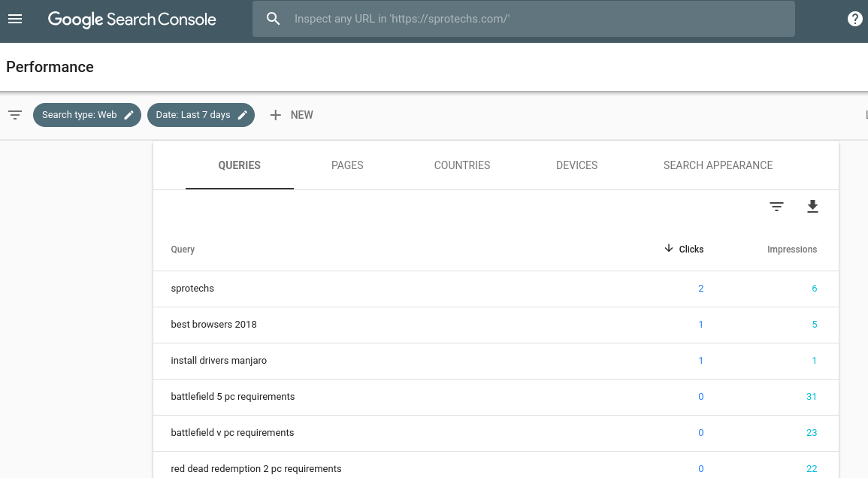The width and height of the screenshot is (868, 478).
Task: Edit the Date: Last 7 days pencil
Action: pos(243,115)
